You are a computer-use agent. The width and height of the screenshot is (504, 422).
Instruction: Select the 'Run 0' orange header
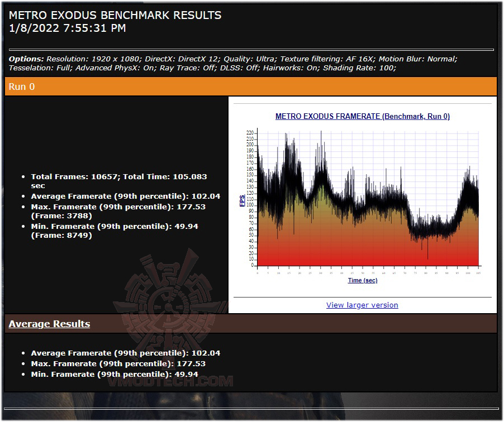[251, 87]
